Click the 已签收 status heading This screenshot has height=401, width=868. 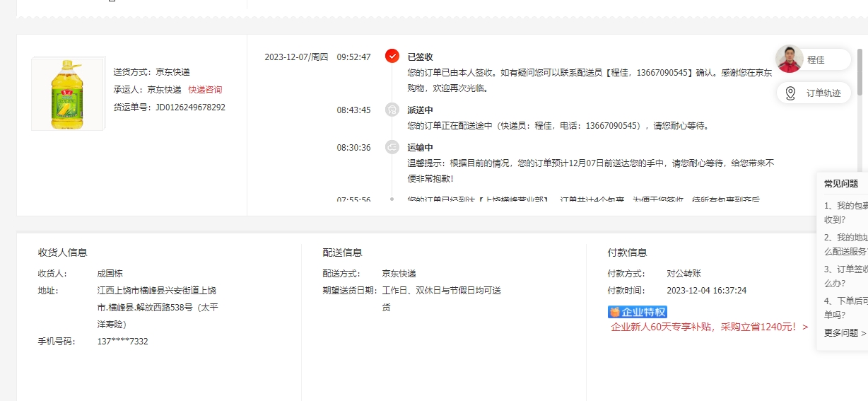click(x=420, y=57)
